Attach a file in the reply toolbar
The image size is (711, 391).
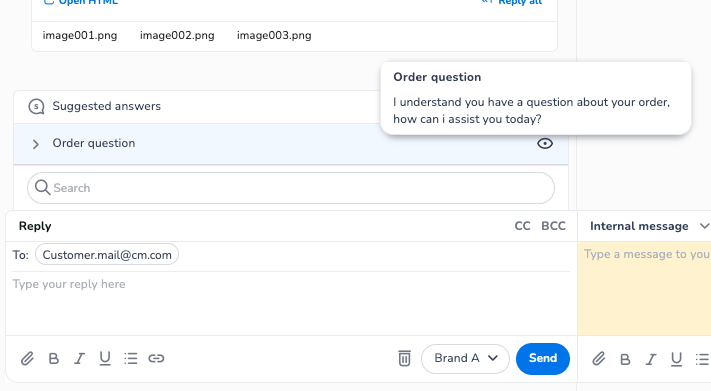(27, 358)
